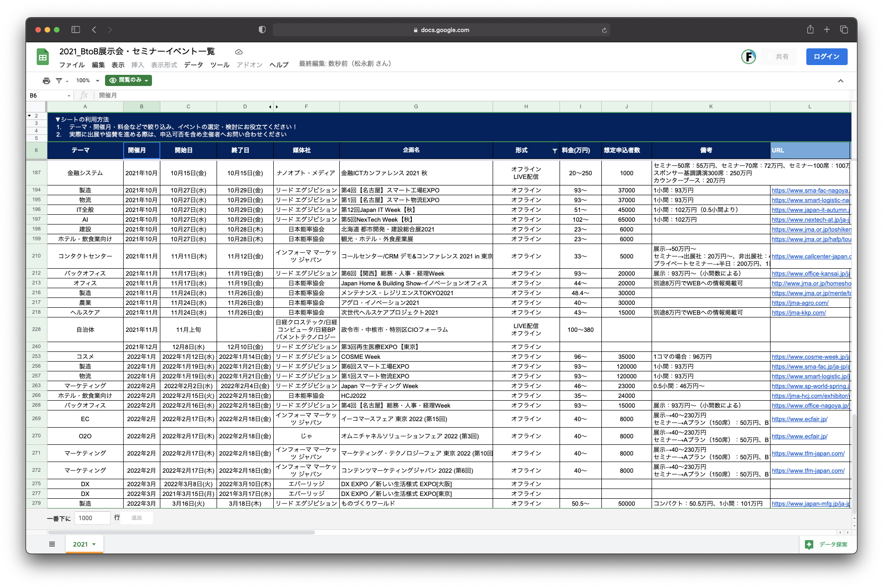The height and width of the screenshot is (588, 883).
Task: Open the cosme-week.jp link
Action: pyautogui.click(x=811, y=357)
